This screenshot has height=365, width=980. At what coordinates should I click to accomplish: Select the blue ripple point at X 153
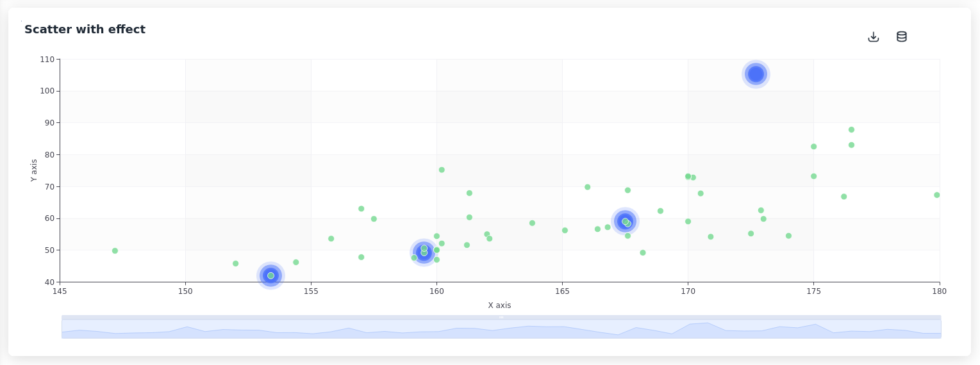point(270,276)
